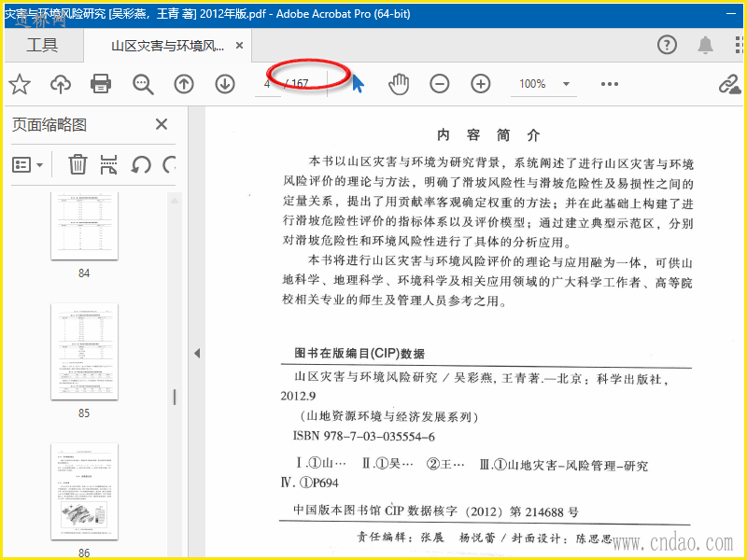Screen dimensions: 747x560
Task: Activate the hand pan tool
Action: point(399,84)
